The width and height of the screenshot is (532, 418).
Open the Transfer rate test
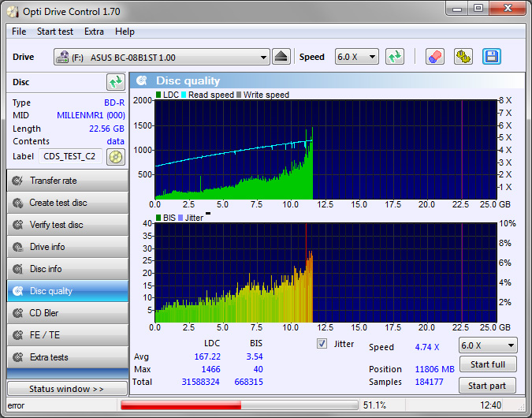67,181
